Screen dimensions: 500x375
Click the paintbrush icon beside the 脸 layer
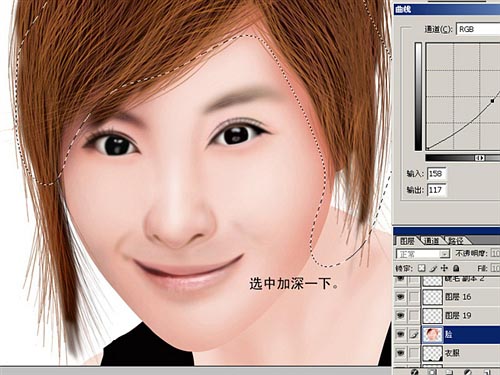pos(414,334)
